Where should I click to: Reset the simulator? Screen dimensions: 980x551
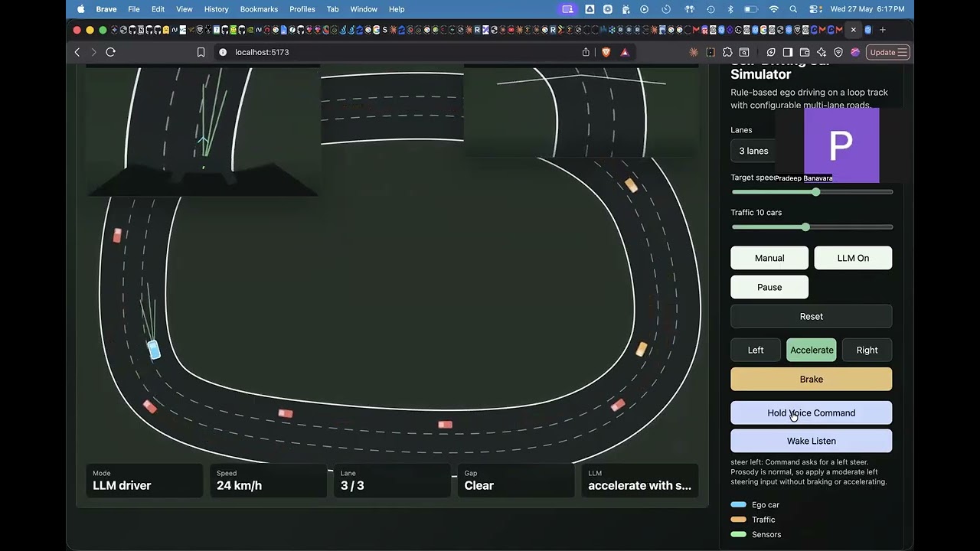coord(812,316)
